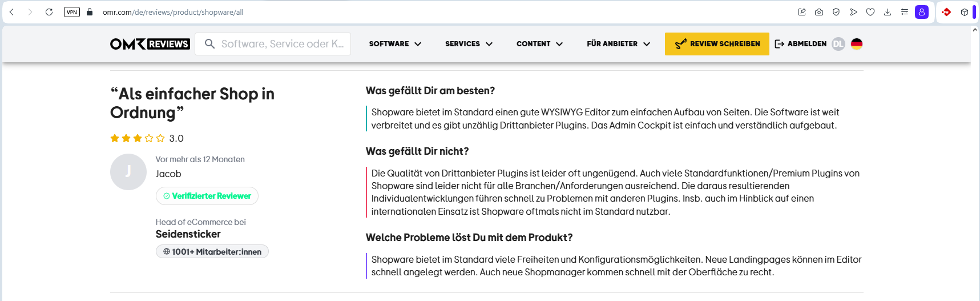Take a snapshot with the camera icon

819,12
